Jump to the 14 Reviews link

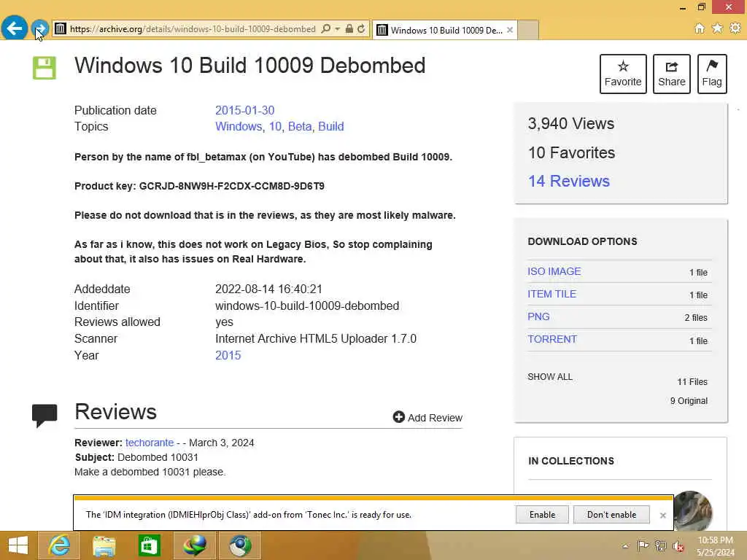[568, 181]
